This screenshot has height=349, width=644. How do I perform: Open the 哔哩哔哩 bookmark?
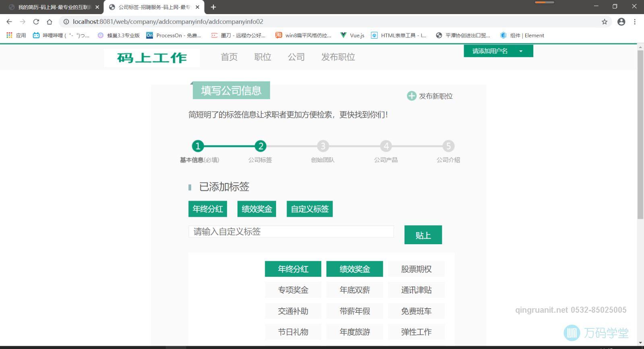[x=61, y=35]
